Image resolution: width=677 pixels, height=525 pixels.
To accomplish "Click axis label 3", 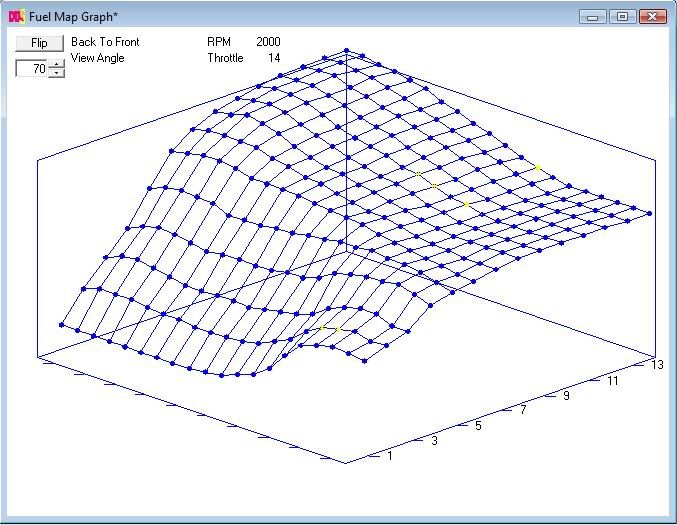I will [x=434, y=440].
